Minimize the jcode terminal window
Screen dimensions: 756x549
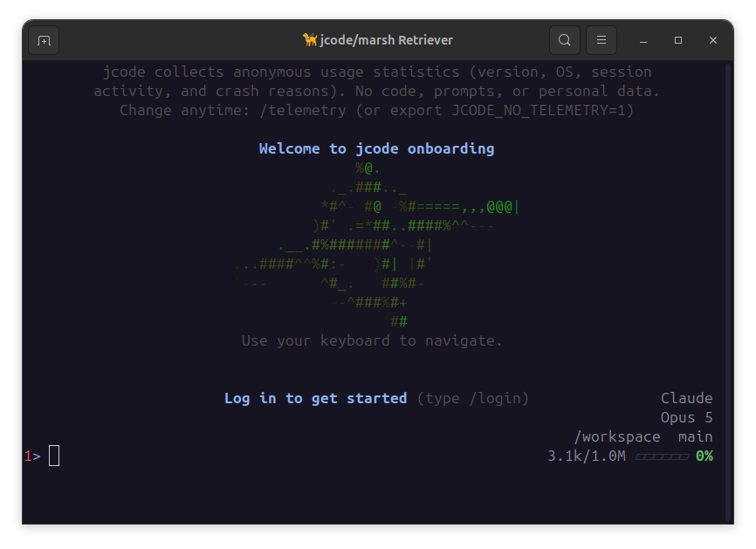pos(643,40)
